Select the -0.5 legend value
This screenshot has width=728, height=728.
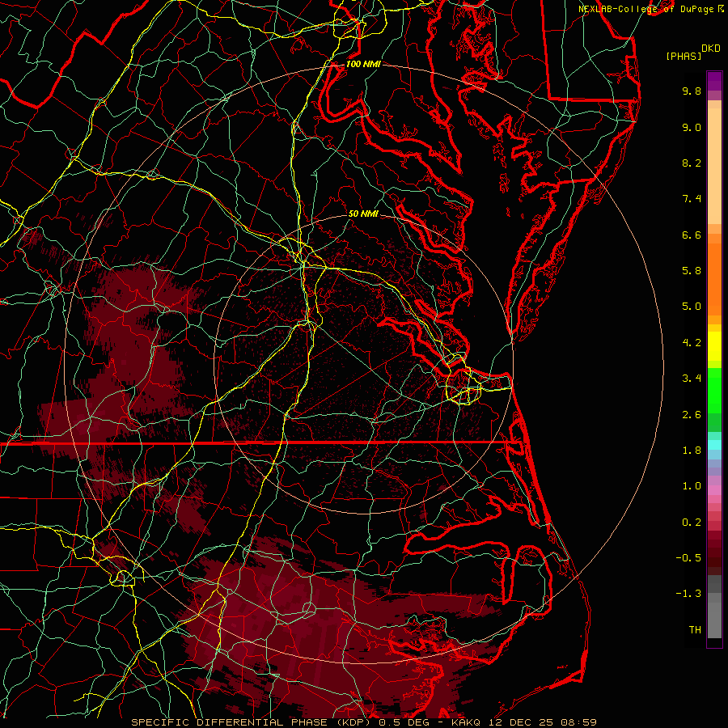coord(688,558)
